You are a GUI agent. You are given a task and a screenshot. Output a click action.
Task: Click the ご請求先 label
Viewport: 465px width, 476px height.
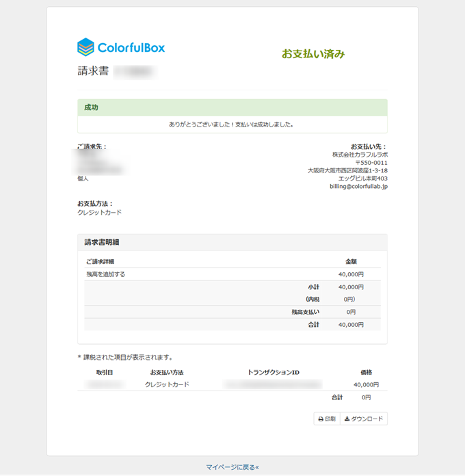click(x=92, y=146)
